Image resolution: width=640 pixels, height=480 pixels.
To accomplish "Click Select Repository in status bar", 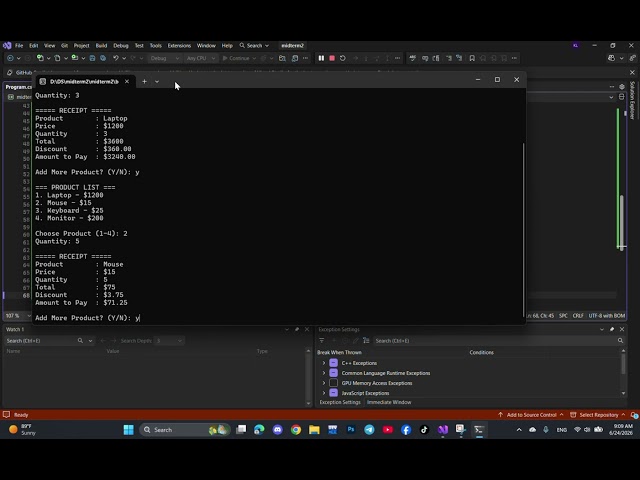I will tap(598, 415).
